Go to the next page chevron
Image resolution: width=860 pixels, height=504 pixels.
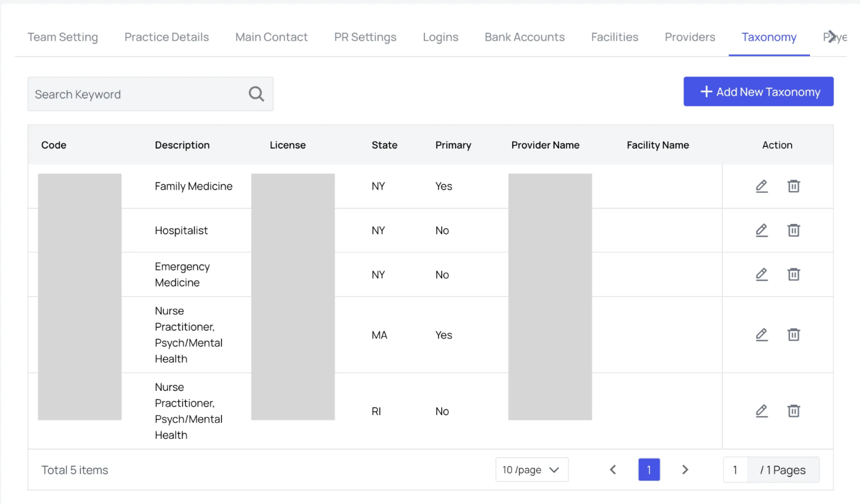[685, 470]
